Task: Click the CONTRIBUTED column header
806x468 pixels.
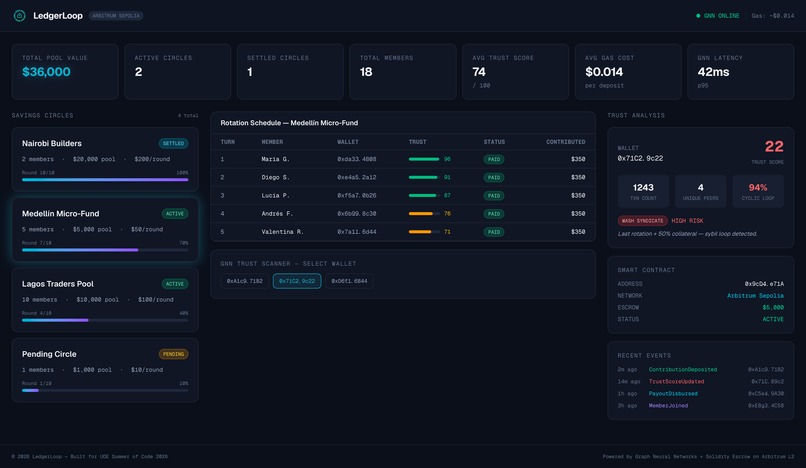Action: point(565,142)
